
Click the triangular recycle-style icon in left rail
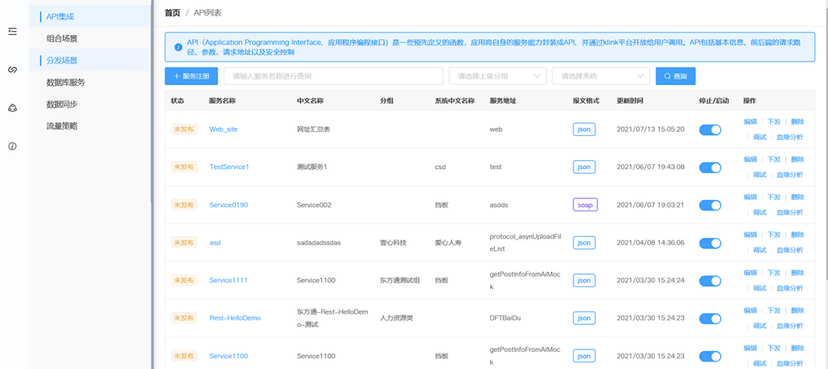(x=13, y=108)
